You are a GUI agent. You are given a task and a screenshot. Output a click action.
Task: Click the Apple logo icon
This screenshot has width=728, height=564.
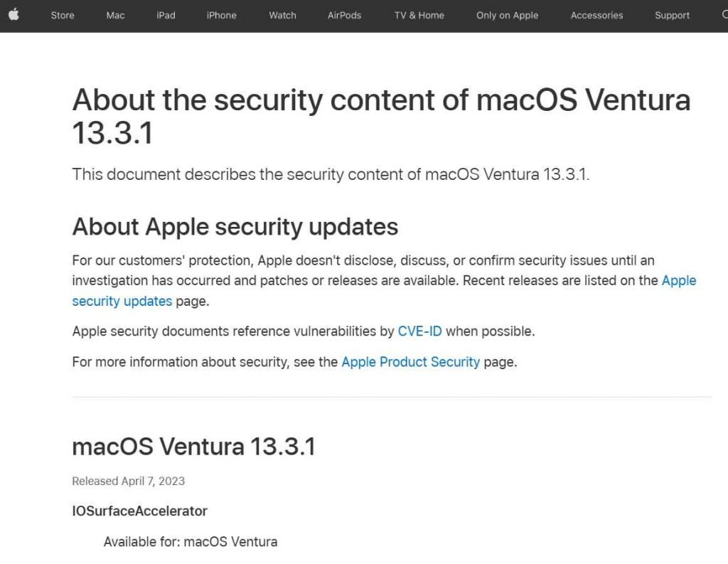tap(14, 15)
